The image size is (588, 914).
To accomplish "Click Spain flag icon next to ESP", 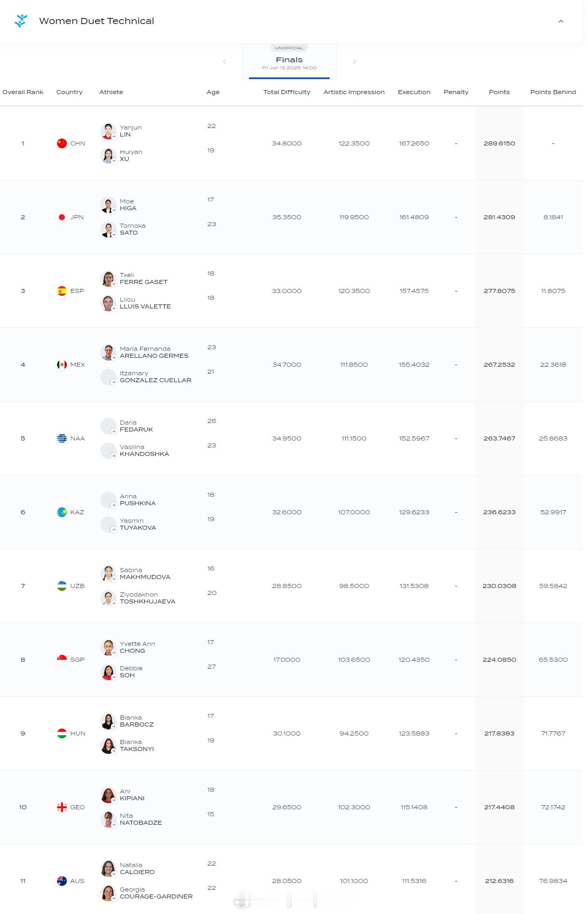I will 62,291.
